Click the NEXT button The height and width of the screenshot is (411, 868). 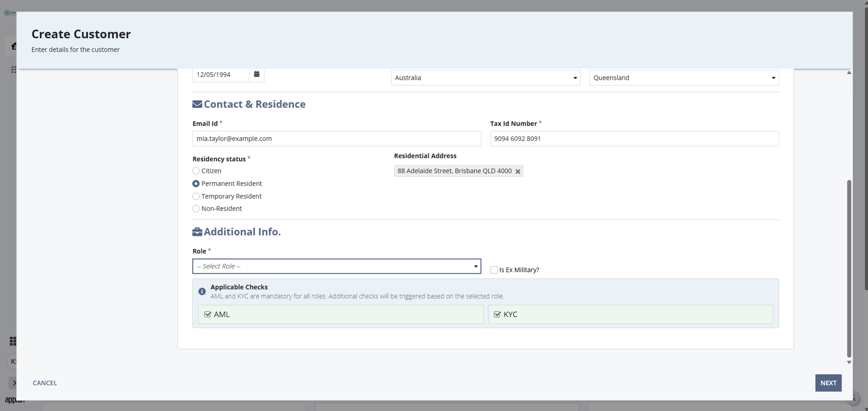pyautogui.click(x=828, y=383)
